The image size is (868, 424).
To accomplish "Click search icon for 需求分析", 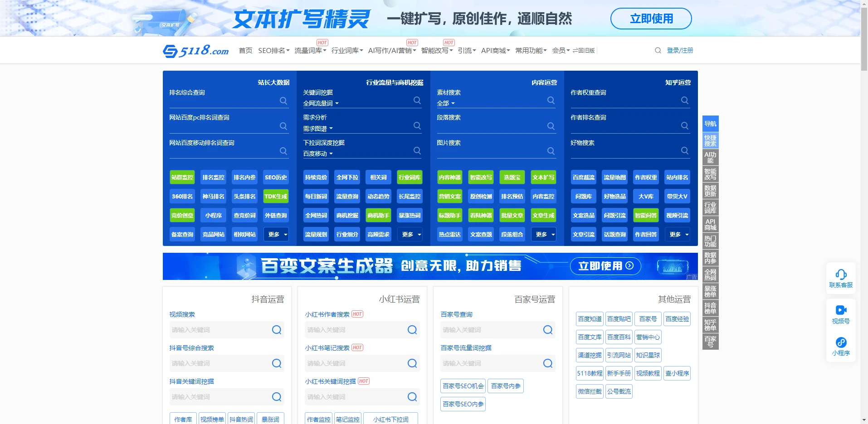I will (x=417, y=125).
